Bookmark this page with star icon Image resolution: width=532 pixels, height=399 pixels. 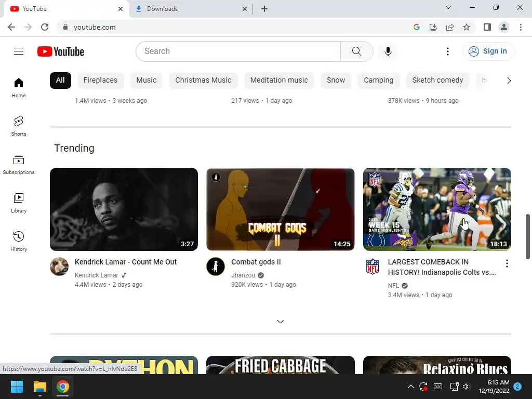(x=467, y=27)
